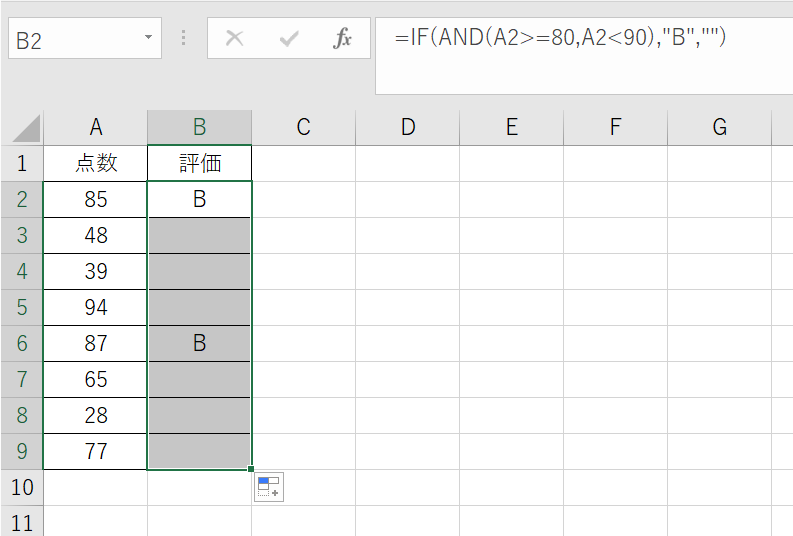The width and height of the screenshot is (793, 536).
Task: Select row 1 header
Action: point(22,163)
